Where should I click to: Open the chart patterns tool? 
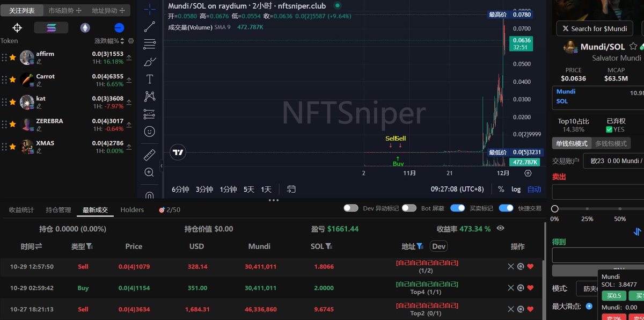pyautogui.click(x=150, y=97)
